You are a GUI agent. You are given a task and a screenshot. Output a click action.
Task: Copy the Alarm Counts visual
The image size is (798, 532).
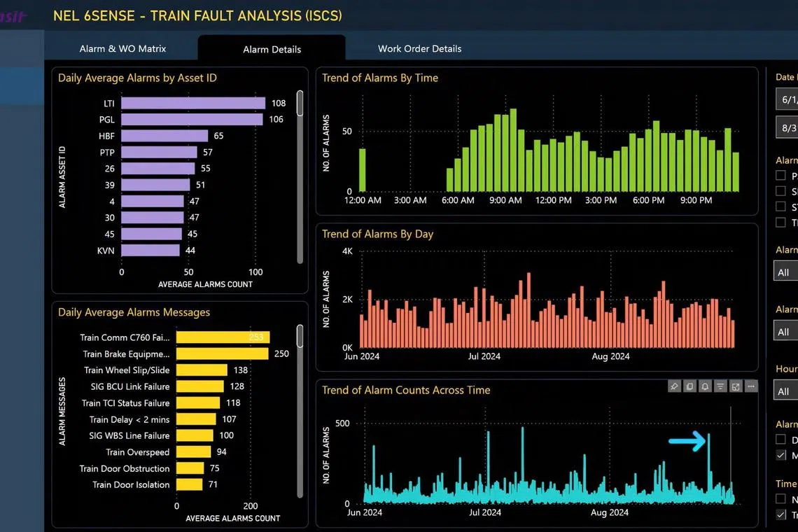[x=689, y=386]
